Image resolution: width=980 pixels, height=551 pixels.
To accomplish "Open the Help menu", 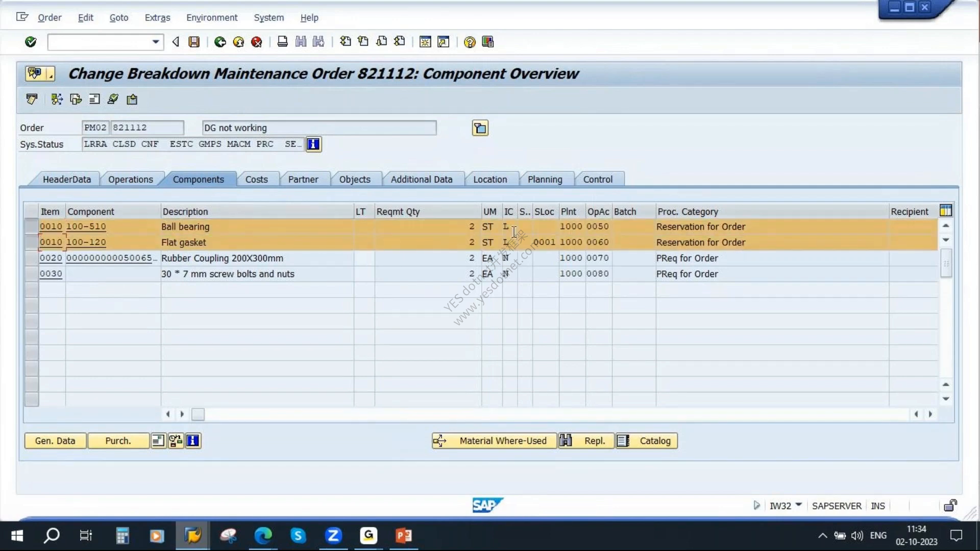I will tap(309, 17).
